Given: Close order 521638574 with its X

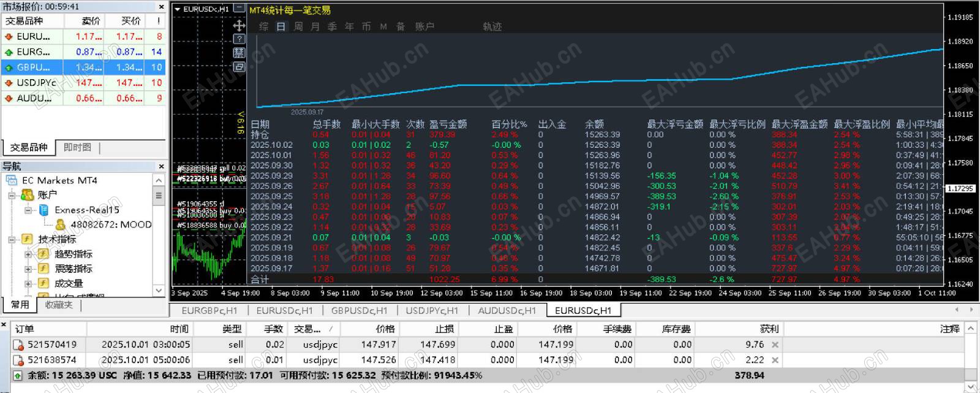Looking at the screenshot, I should (775, 360).
